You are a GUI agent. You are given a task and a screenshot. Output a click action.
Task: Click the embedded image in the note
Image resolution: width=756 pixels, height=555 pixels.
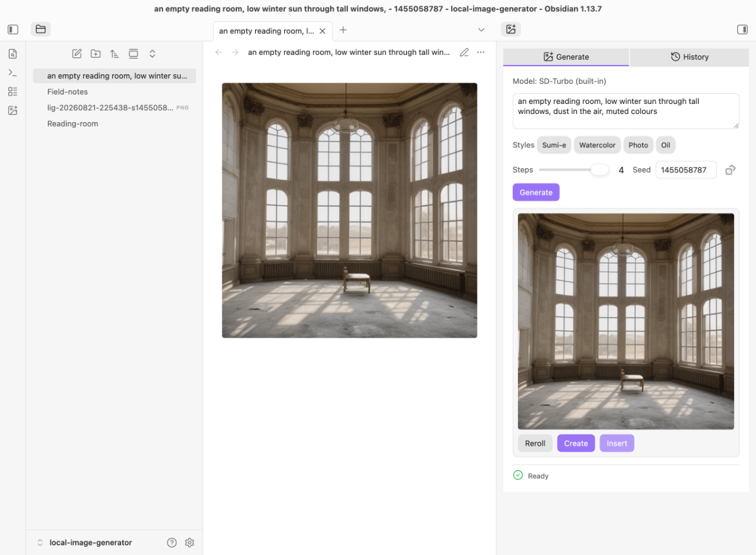click(349, 210)
